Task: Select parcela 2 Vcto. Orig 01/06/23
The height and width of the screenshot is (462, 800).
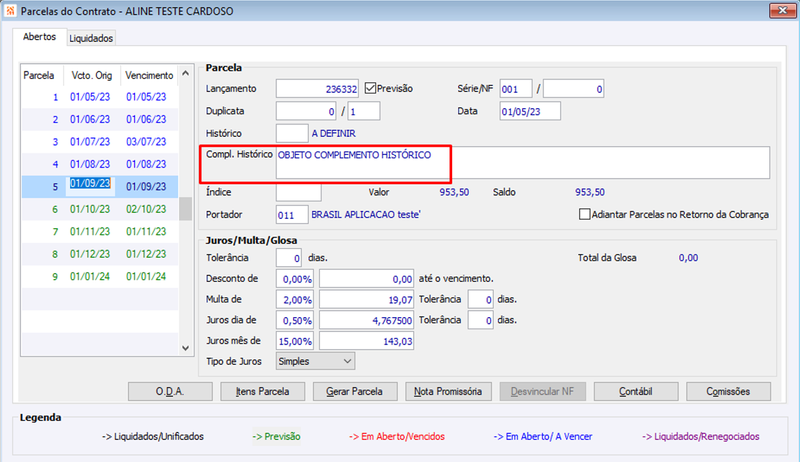Action: tap(90, 119)
